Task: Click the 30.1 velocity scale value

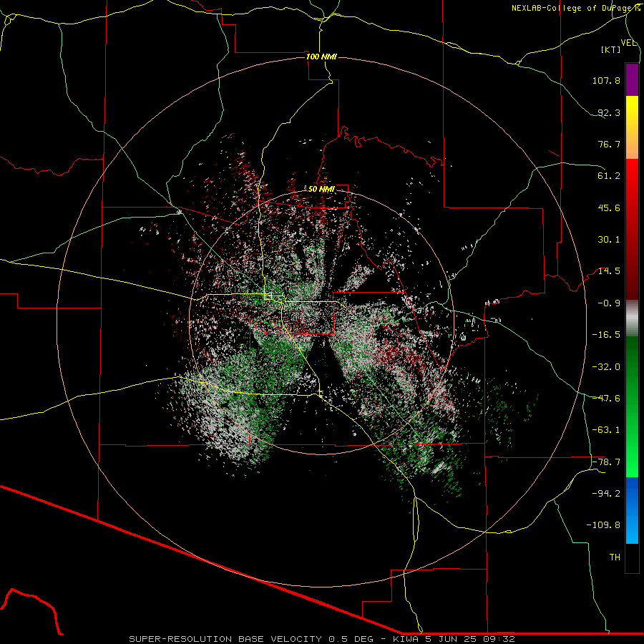Action: click(x=609, y=240)
